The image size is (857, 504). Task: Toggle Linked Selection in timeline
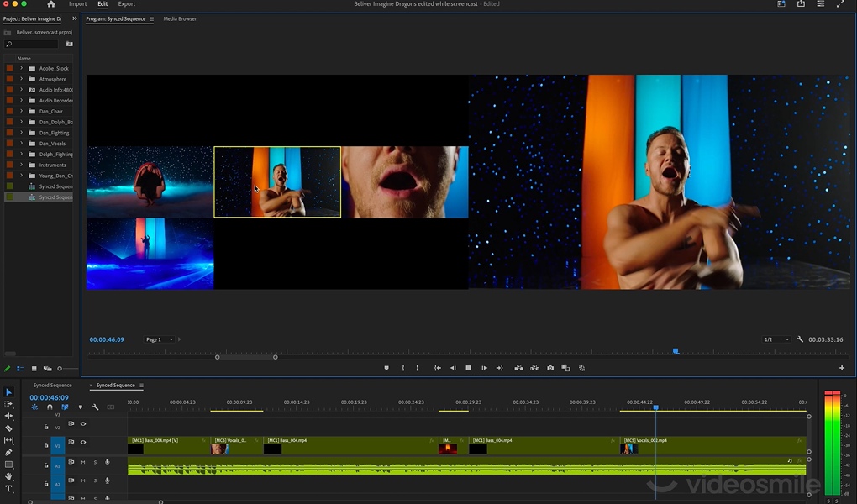tap(65, 407)
